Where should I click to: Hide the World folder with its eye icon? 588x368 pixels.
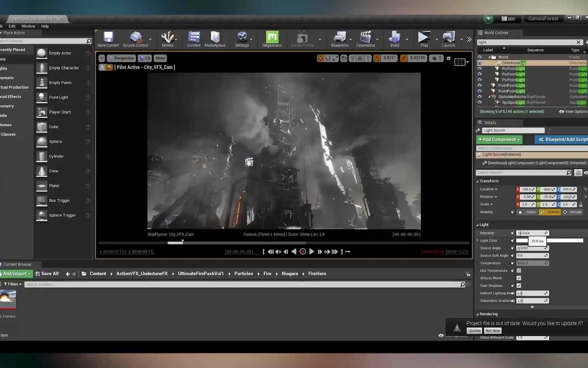[x=479, y=57]
